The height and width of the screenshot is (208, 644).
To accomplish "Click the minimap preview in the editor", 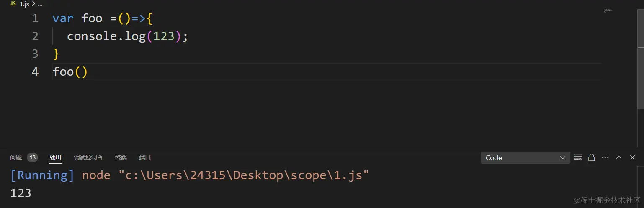I will (x=608, y=10).
